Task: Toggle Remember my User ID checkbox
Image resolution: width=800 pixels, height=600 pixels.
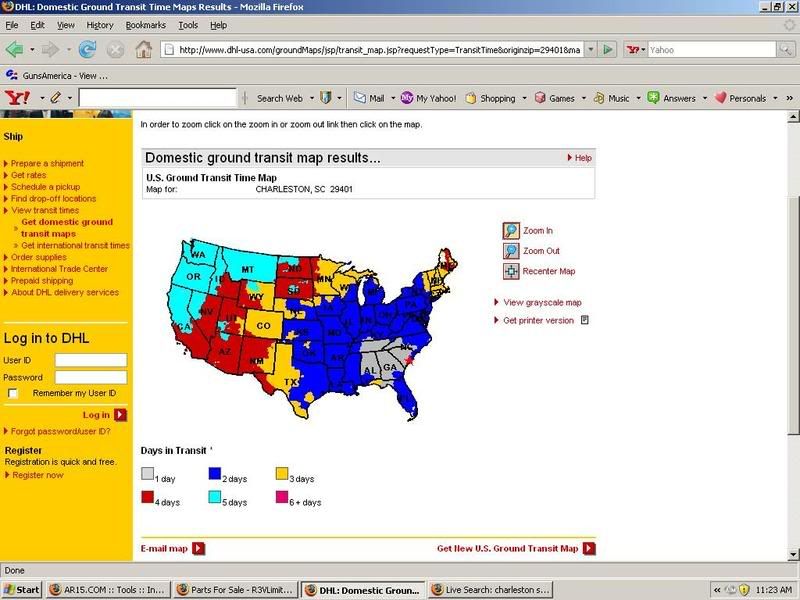Action: click(x=13, y=393)
